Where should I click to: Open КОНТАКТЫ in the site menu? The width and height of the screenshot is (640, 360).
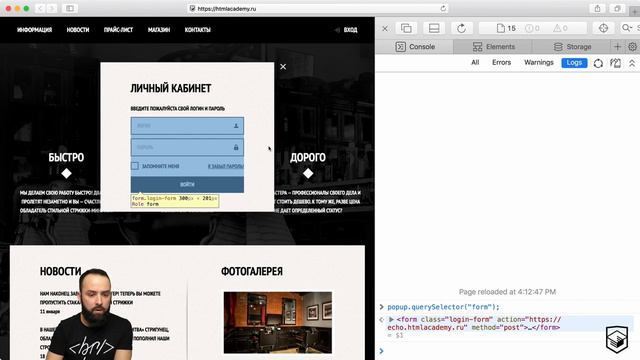click(198, 30)
